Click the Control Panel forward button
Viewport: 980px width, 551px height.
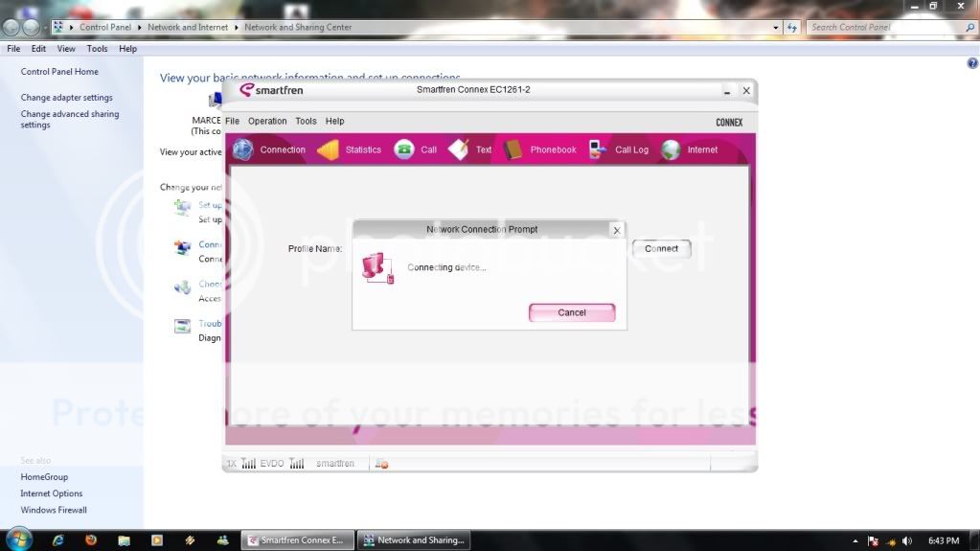[31, 28]
